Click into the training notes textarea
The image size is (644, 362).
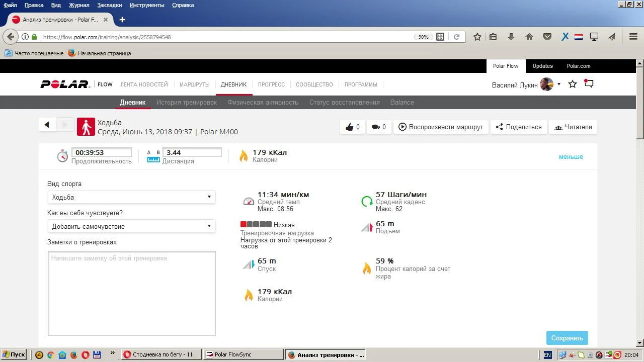pos(132,293)
